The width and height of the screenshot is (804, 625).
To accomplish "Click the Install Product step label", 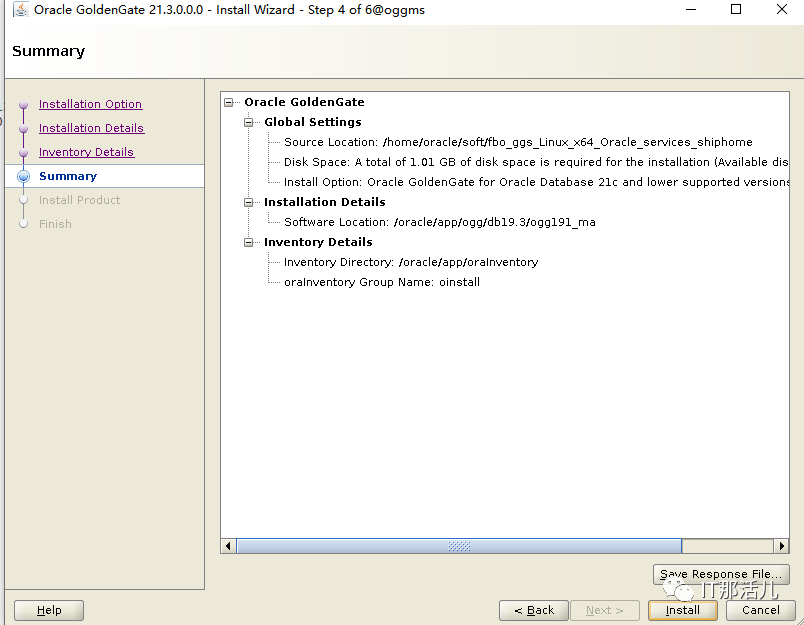I will [x=79, y=200].
